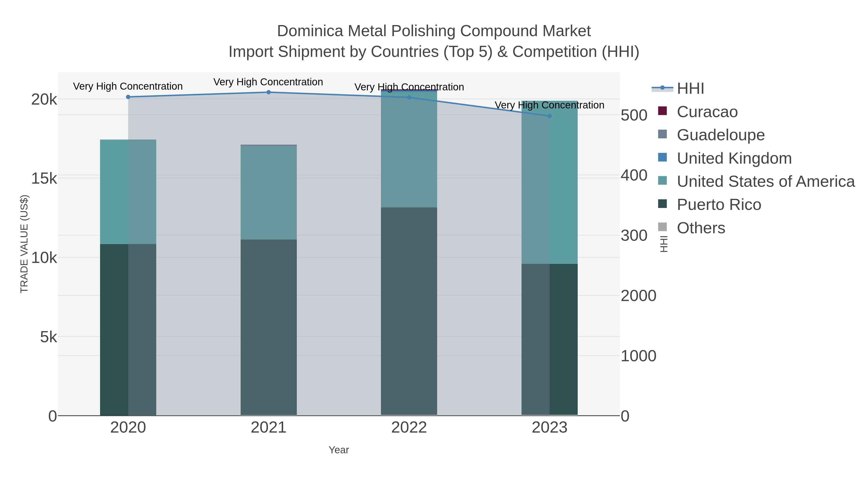The width and height of the screenshot is (868, 488).
Task: Click the Import Shipment by Countries subtitle line
Action: click(434, 52)
